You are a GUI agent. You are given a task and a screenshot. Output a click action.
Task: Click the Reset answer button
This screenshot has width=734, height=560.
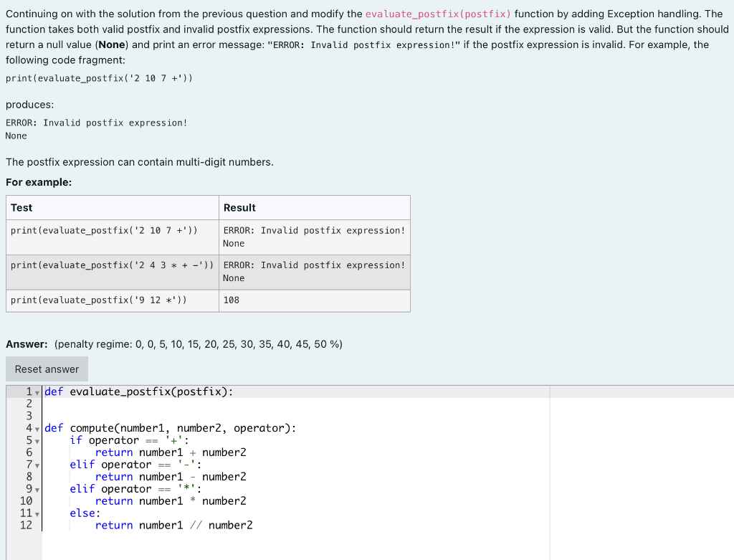(x=46, y=369)
